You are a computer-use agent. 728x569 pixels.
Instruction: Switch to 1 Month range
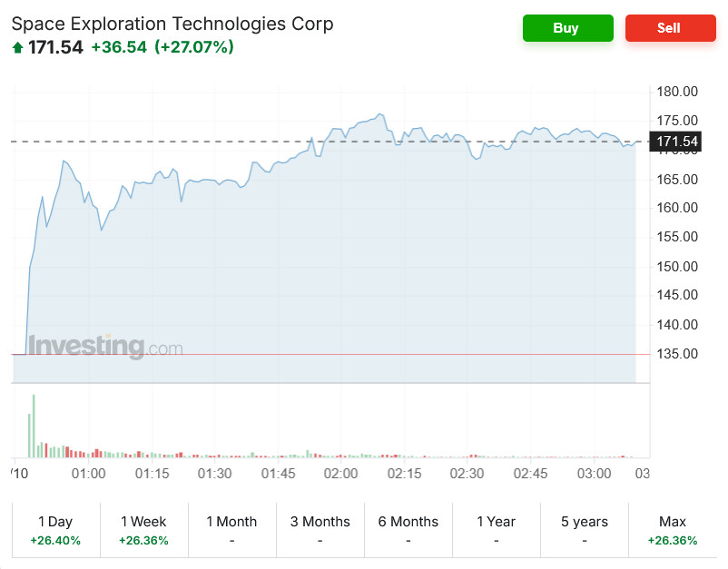click(231, 530)
